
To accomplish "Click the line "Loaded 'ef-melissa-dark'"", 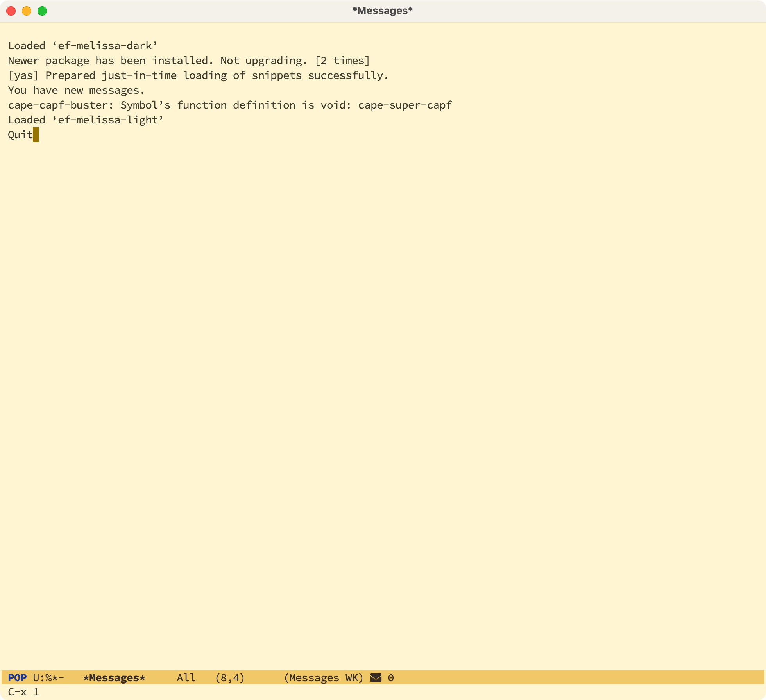I will [x=83, y=46].
